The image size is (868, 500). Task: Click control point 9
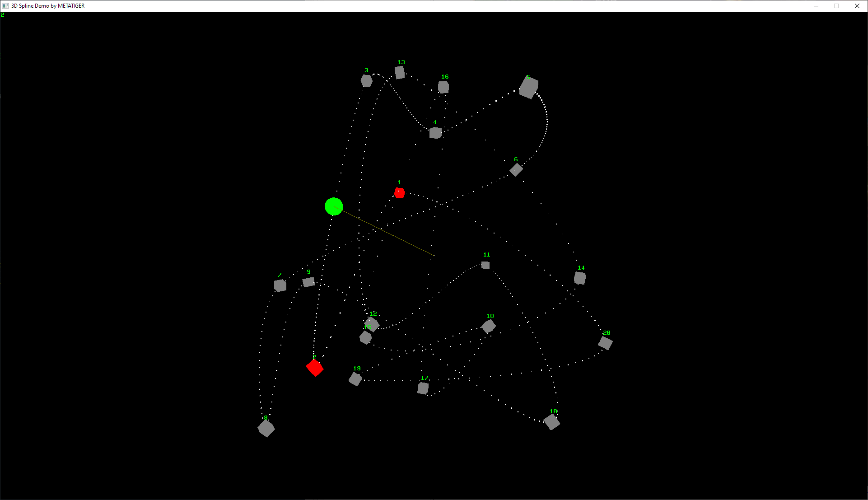[x=308, y=282]
